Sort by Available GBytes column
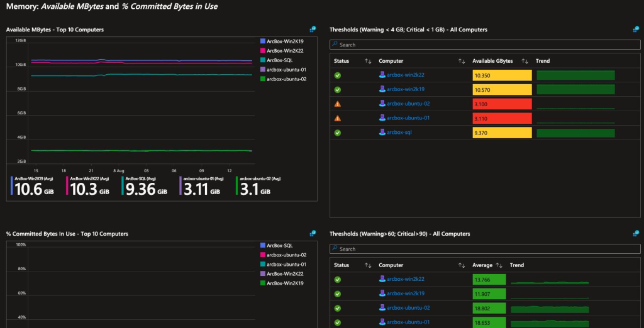The image size is (644, 328). click(525, 61)
